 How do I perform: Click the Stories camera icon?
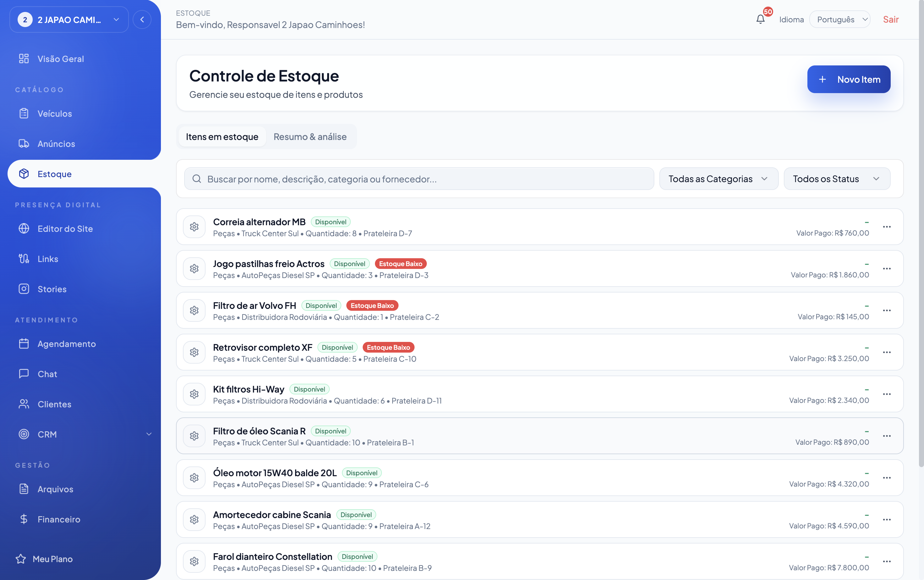pos(24,289)
